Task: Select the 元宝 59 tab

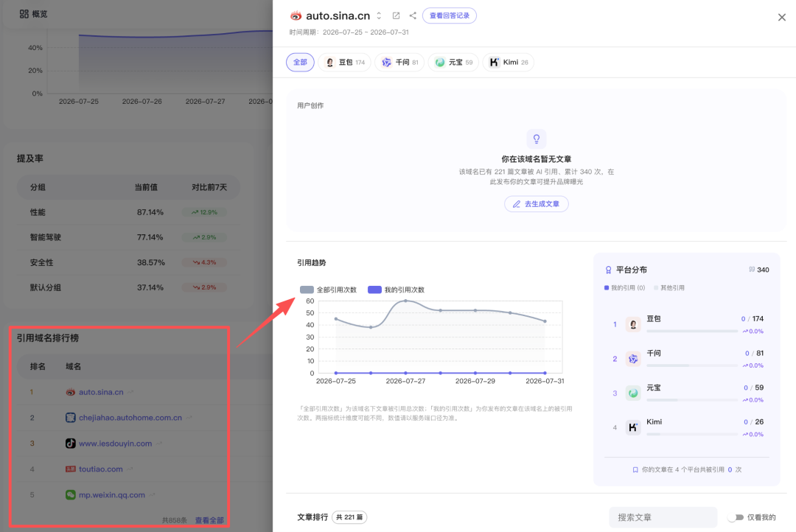Action: pyautogui.click(x=454, y=62)
